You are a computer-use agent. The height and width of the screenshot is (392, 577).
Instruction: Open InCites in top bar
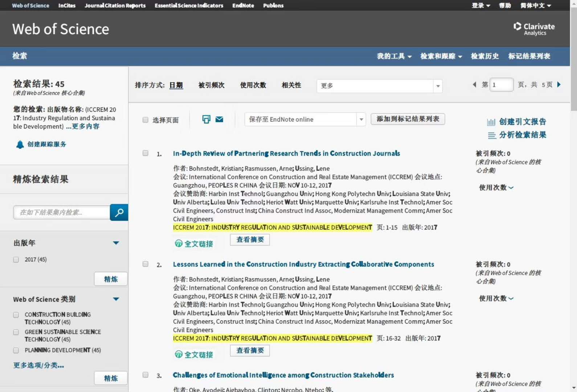67,5
